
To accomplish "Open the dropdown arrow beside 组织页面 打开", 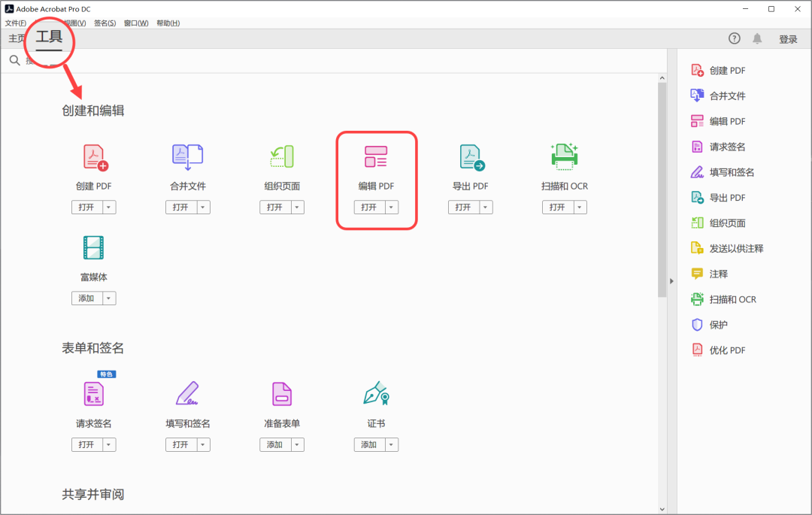I will pyautogui.click(x=297, y=207).
